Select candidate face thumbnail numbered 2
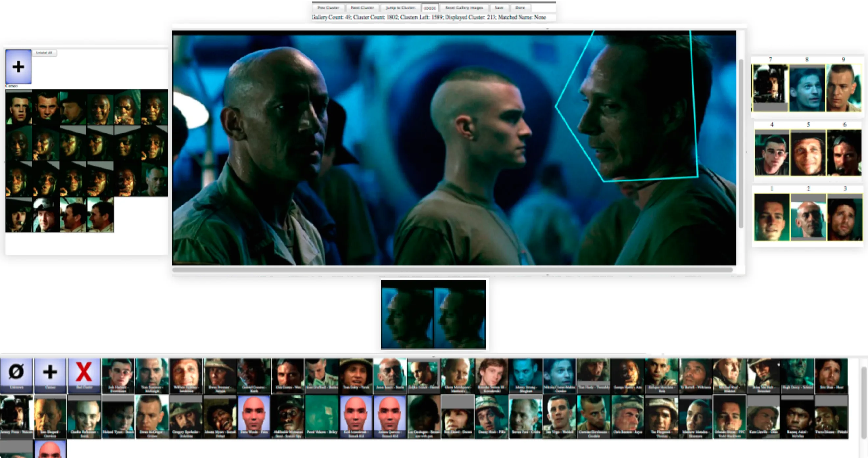 point(808,217)
